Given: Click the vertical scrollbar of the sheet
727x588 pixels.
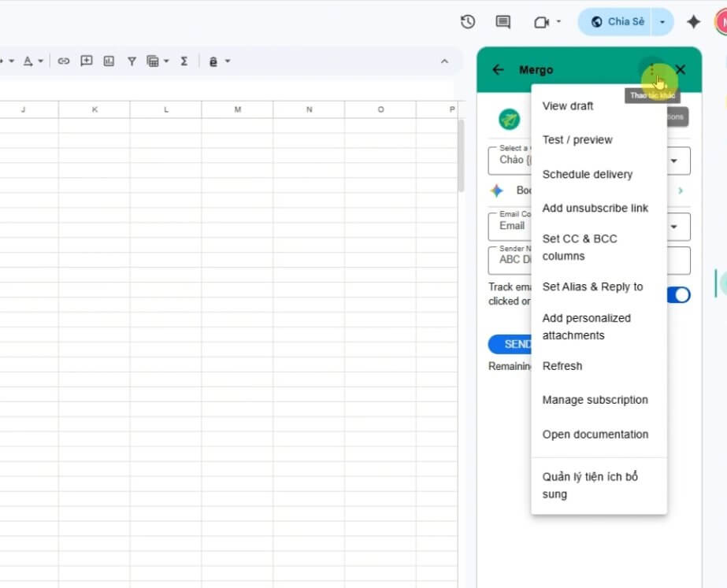Looking at the screenshot, I should point(461,156).
